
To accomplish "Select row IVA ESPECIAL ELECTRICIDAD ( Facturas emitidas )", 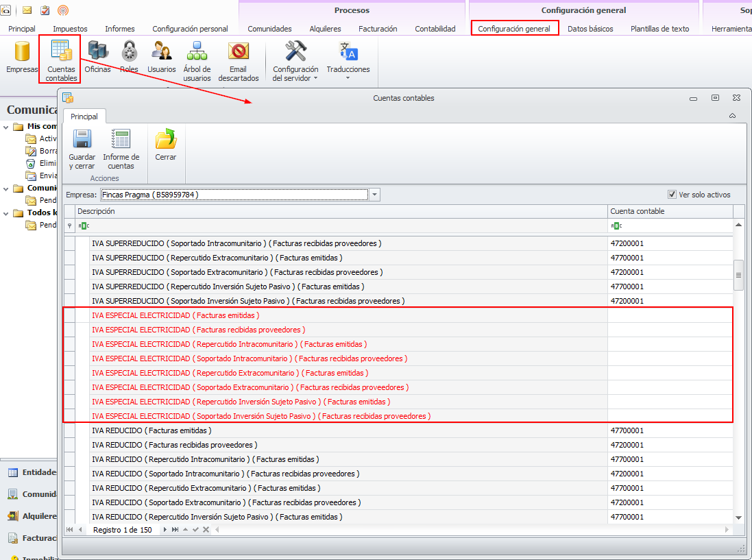I will click(398, 315).
